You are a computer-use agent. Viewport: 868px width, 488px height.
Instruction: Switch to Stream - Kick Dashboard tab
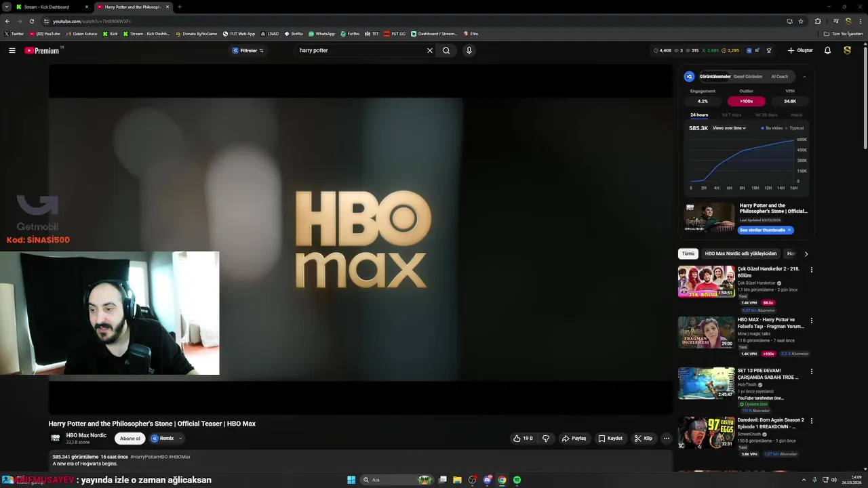click(47, 7)
